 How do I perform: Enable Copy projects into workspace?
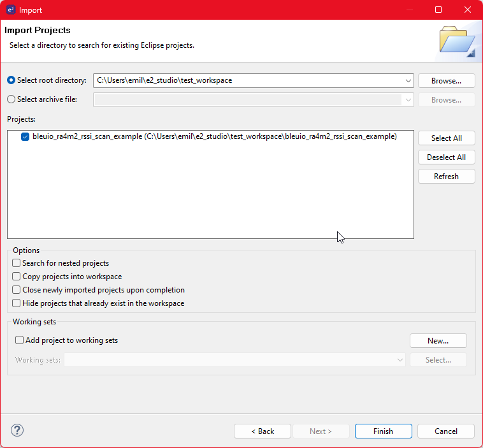17,277
